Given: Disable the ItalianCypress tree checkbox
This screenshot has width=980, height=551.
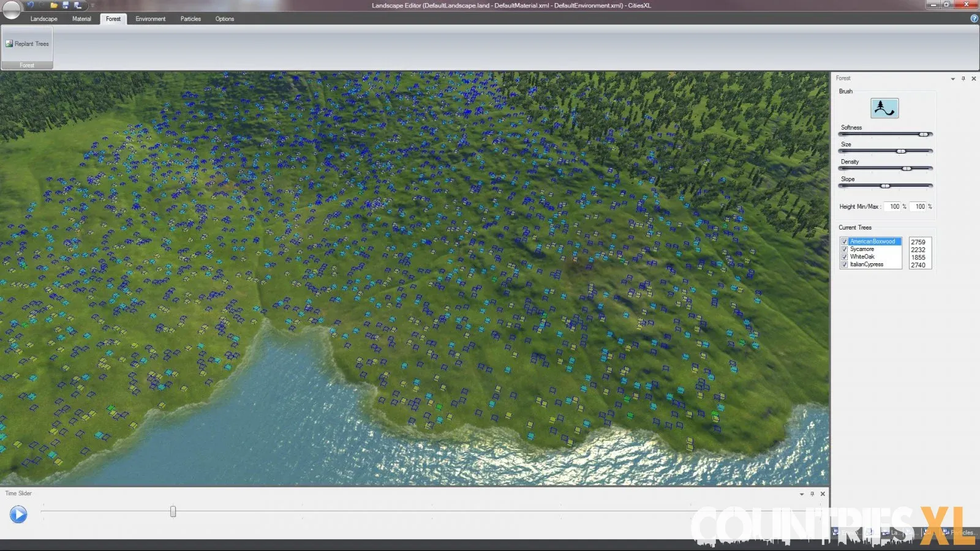Looking at the screenshot, I should (845, 264).
